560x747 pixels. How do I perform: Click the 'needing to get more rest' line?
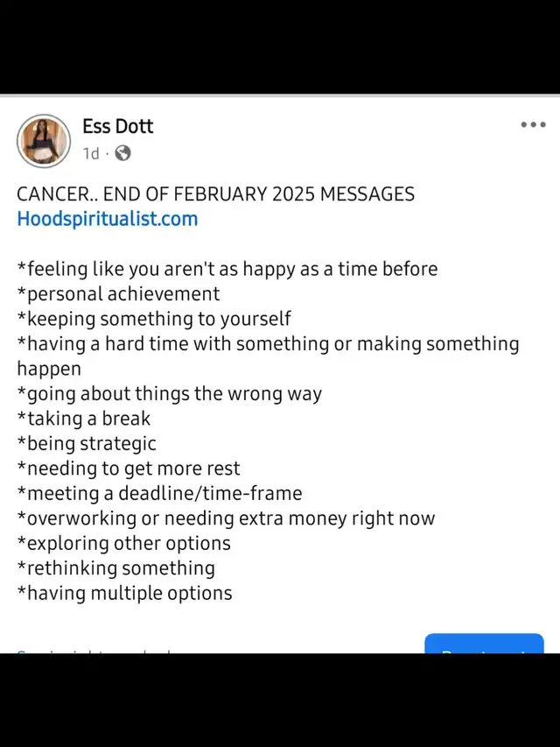[x=129, y=469]
